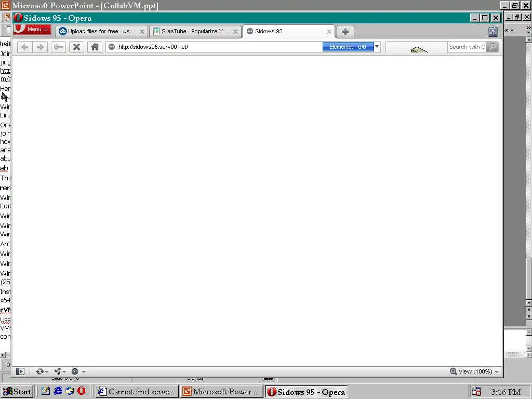Open the Opera Turbo status dropdown

[x=78, y=371]
